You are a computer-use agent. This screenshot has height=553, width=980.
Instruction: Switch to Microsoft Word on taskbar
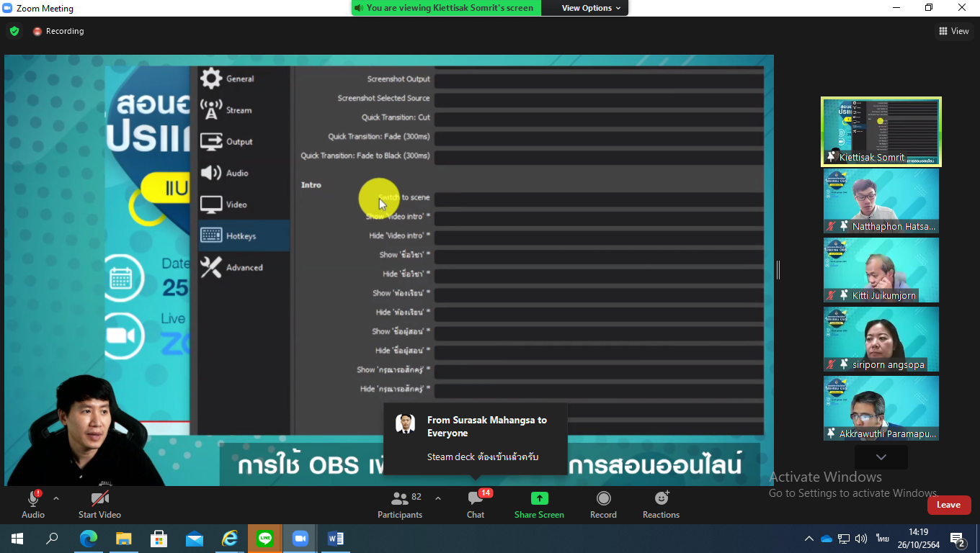336,539
